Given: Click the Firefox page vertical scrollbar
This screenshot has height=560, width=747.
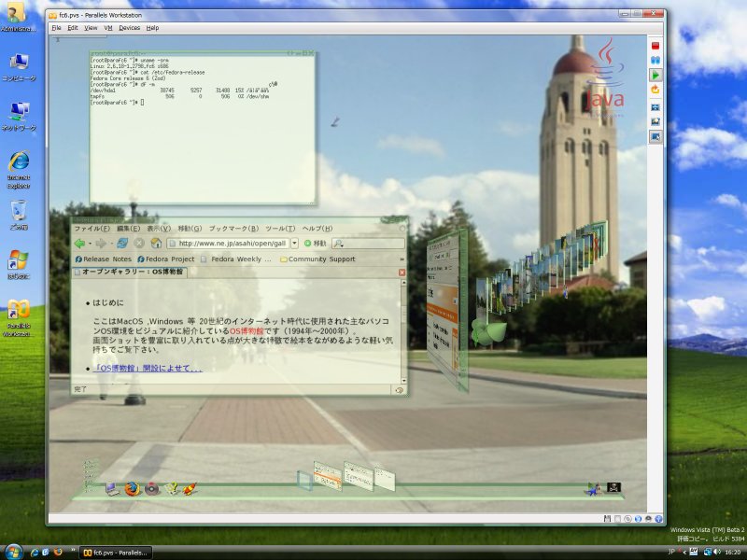Looking at the screenshot, I should [404, 331].
